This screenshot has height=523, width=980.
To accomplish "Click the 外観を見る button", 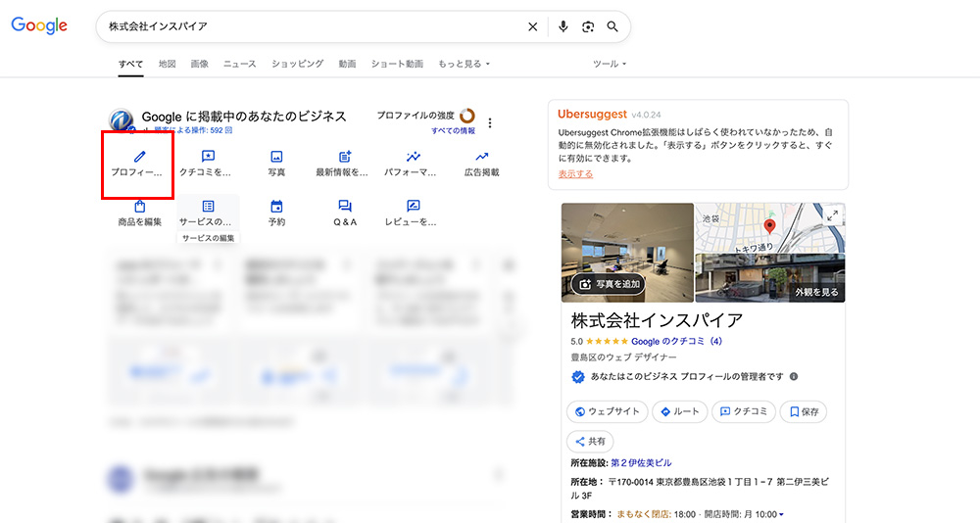I will coord(816,292).
